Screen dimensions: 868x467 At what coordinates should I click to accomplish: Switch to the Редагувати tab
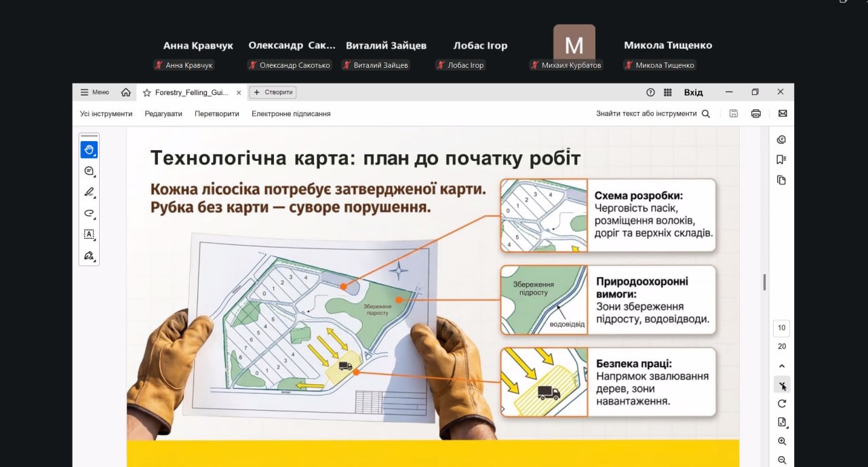pyautogui.click(x=163, y=114)
